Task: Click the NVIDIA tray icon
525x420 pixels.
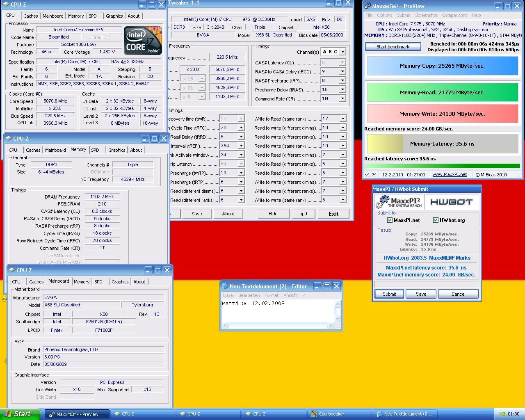Action: (x=502, y=414)
